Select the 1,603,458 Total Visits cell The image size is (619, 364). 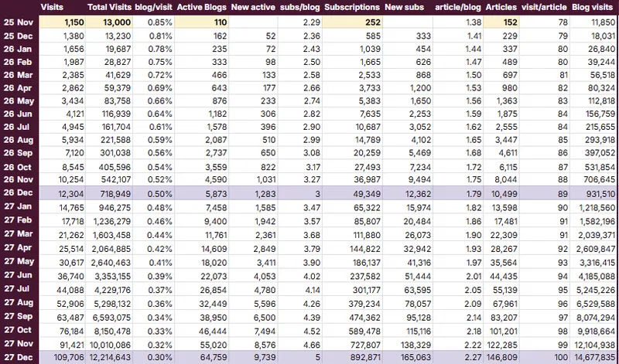[x=109, y=236]
